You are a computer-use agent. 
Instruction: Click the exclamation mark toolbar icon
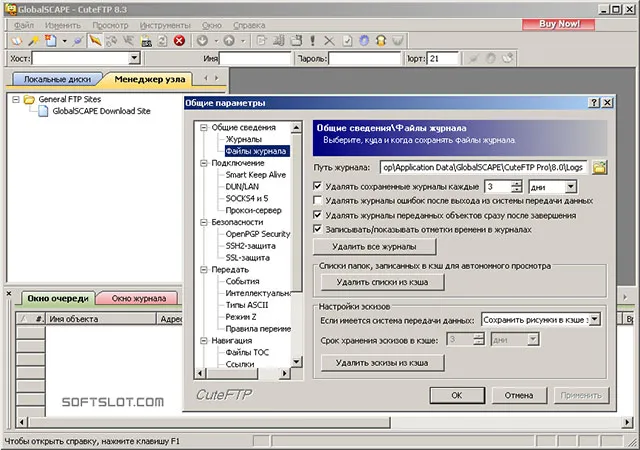click(x=313, y=41)
